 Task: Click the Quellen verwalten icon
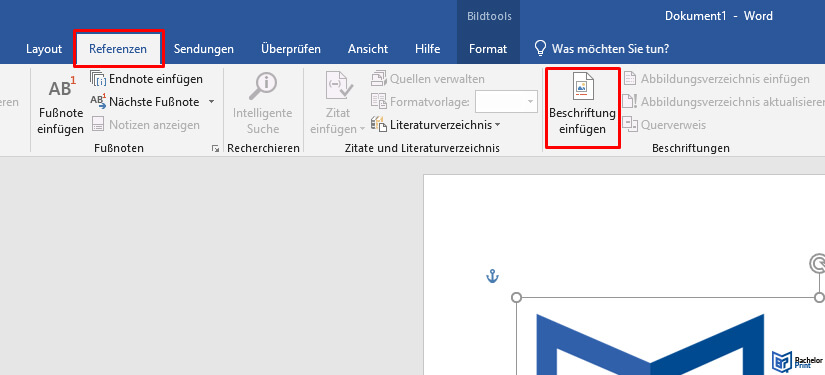pyautogui.click(x=379, y=79)
